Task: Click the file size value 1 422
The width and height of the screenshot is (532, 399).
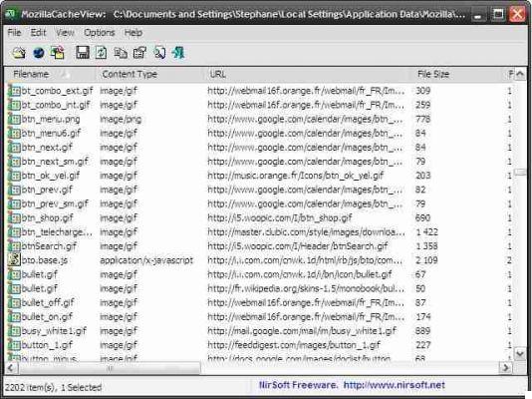Action: click(x=426, y=232)
